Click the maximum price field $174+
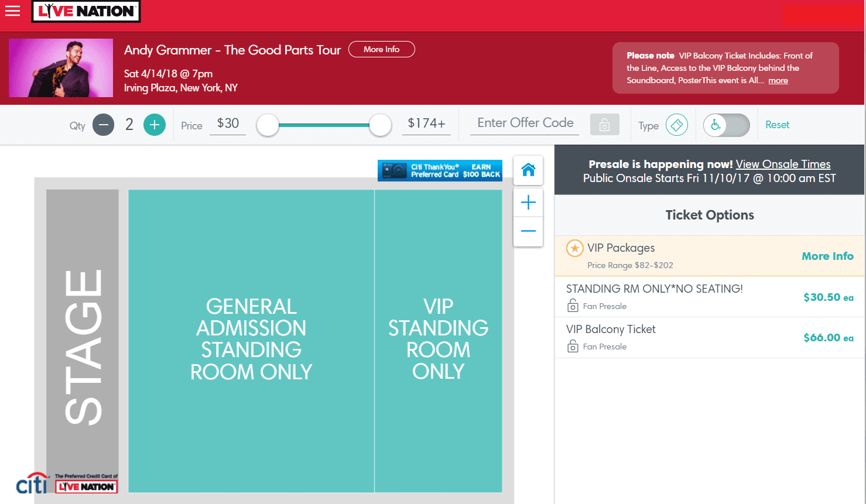This screenshot has height=504, width=866. 426,124
